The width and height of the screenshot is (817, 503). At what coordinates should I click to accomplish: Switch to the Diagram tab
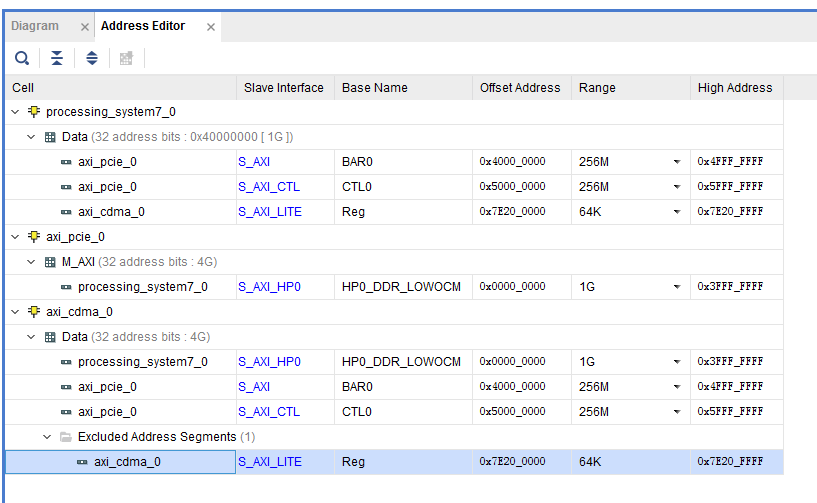click(x=35, y=26)
